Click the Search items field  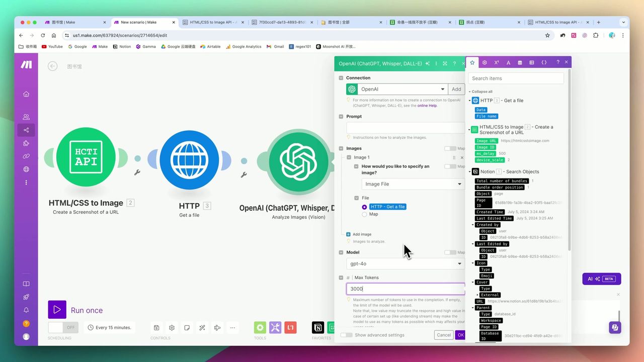click(x=516, y=78)
